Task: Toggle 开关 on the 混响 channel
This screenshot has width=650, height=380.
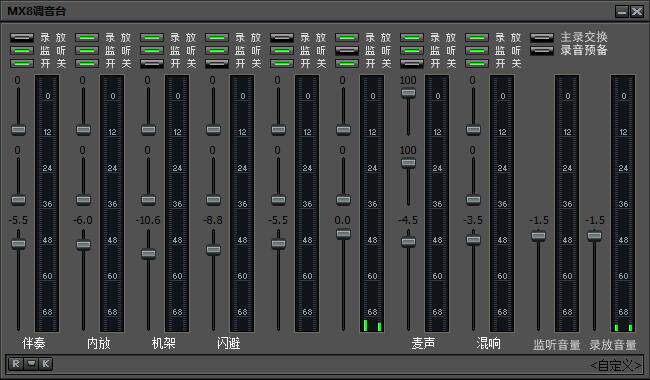Action: [477, 63]
